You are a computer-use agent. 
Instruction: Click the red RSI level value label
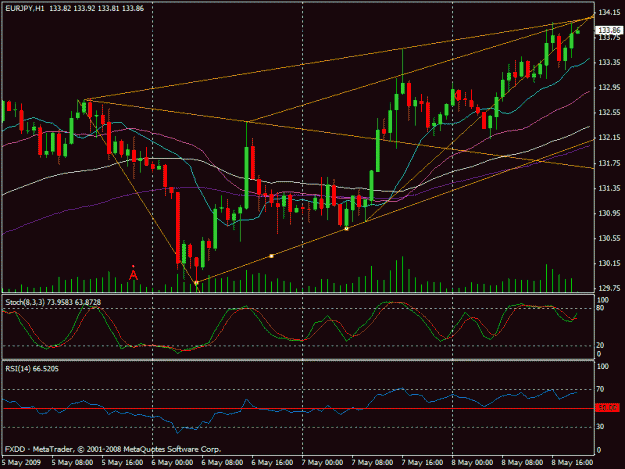[607, 408]
